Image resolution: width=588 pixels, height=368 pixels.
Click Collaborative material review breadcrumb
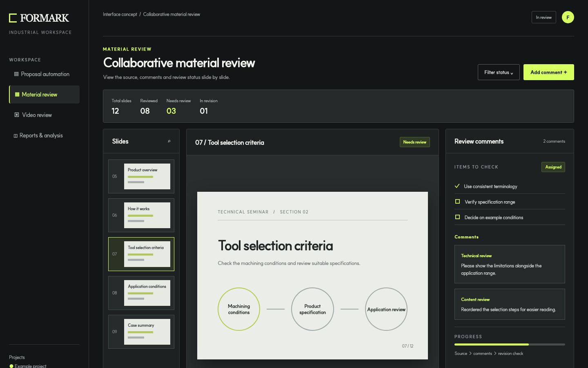pos(171,14)
